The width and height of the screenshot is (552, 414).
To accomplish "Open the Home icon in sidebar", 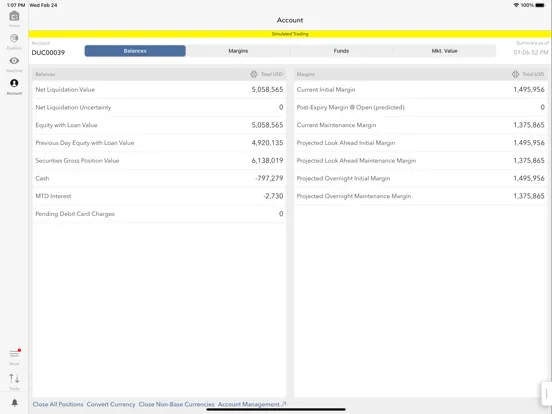I will (x=14, y=16).
